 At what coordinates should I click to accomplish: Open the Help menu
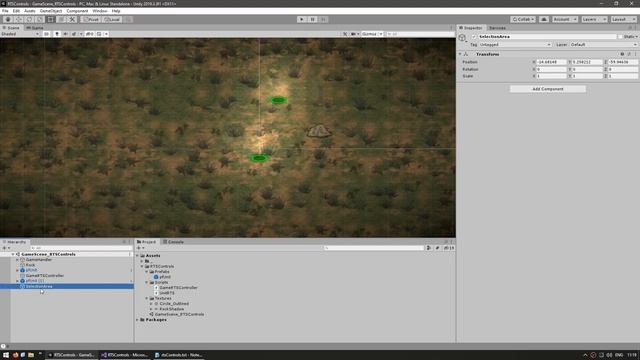[x=116, y=11]
